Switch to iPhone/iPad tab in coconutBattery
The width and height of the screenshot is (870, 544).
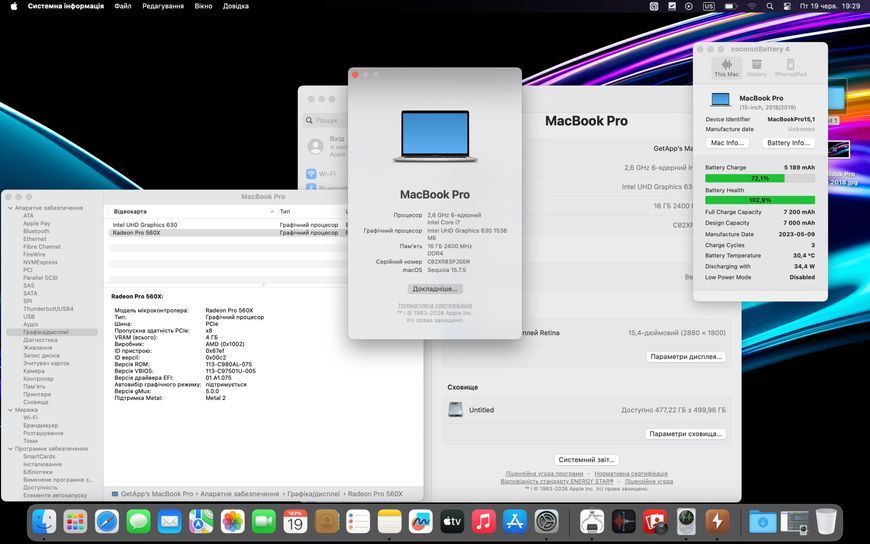pos(790,68)
